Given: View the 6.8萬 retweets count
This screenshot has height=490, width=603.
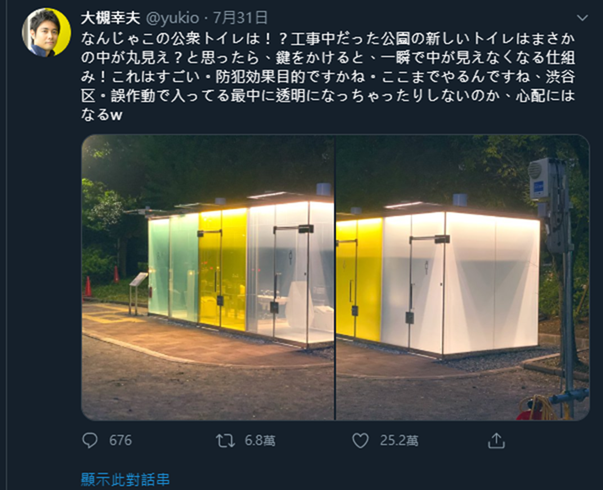Looking at the screenshot, I should click(x=260, y=441).
